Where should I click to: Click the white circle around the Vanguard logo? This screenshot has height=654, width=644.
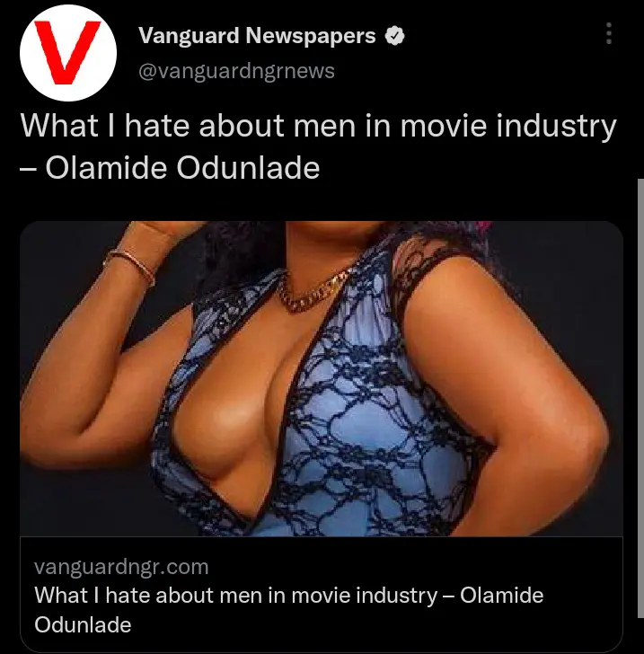(68, 53)
